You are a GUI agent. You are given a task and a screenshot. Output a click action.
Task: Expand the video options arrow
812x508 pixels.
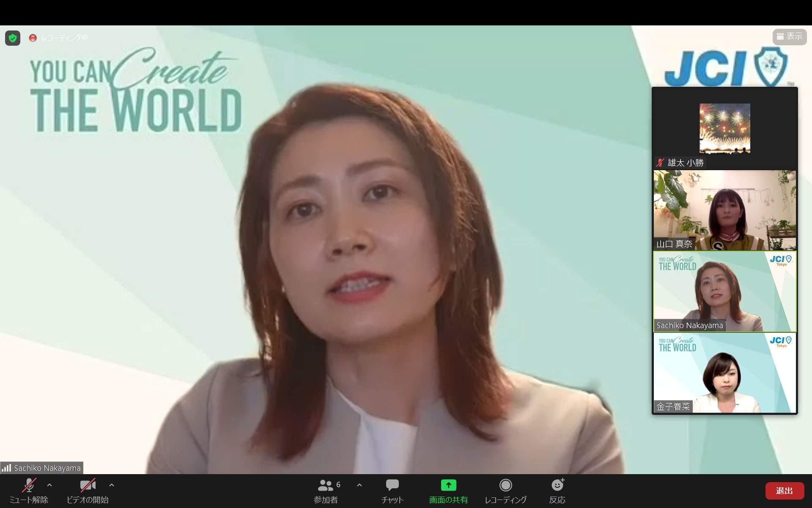(x=112, y=485)
